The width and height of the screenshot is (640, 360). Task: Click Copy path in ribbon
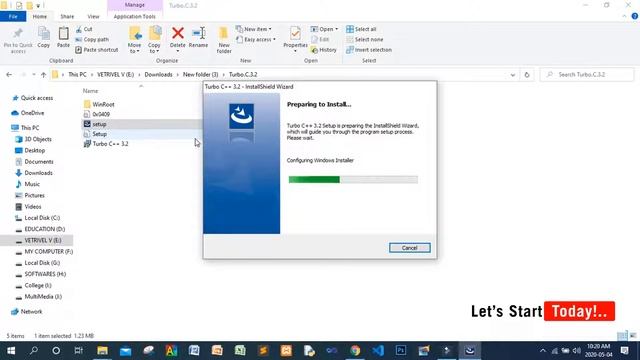(x=92, y=40)
